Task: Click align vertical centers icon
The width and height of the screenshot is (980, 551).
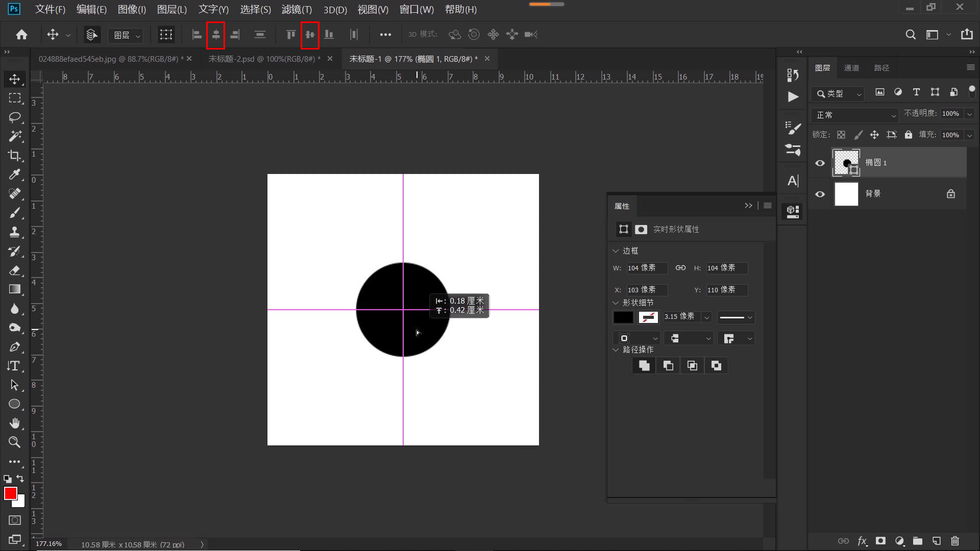Action: pos(310,35)
